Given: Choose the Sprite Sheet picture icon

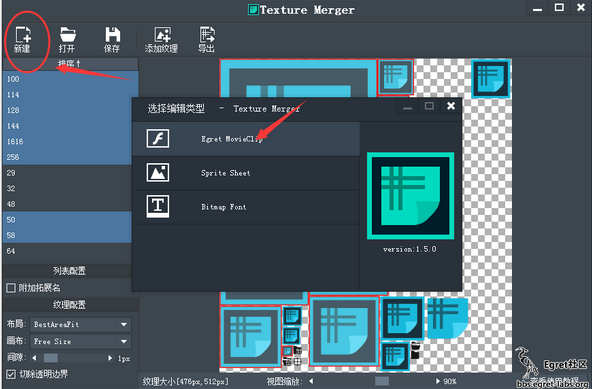Looking at the screenshot, I should (158, 173).
